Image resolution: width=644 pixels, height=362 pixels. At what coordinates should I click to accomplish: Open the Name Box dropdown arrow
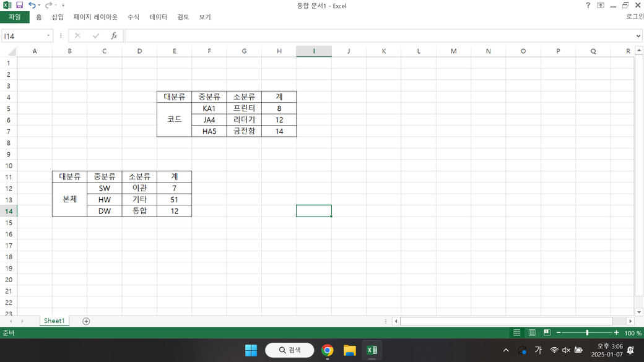click(48, 36)
